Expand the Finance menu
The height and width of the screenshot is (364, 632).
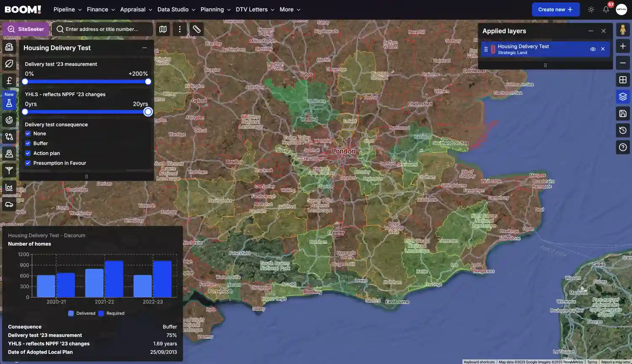pos(101,9)
